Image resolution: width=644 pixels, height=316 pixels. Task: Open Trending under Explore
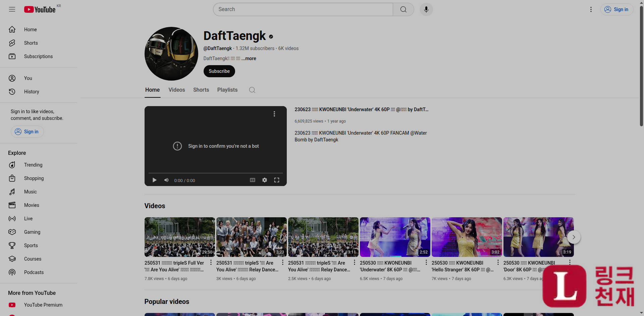pos(39,165)
